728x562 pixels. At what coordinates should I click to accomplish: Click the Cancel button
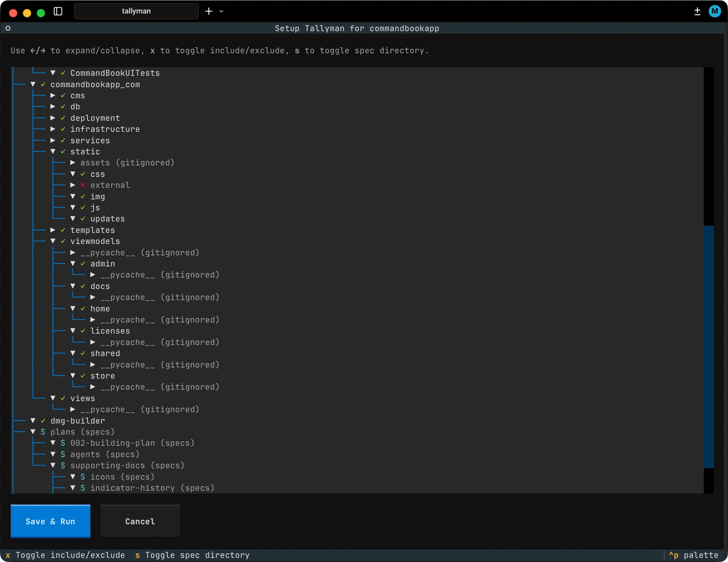click(140, 521)
